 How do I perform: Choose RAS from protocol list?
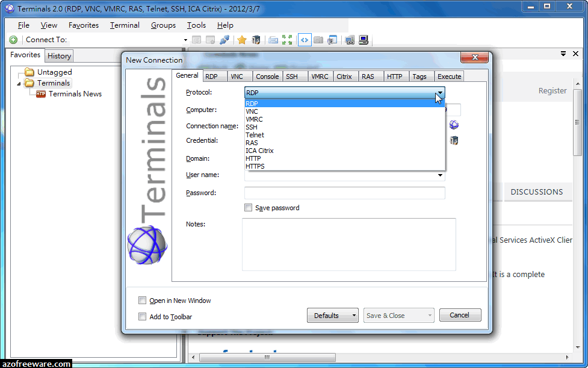[x=345, y=143]
